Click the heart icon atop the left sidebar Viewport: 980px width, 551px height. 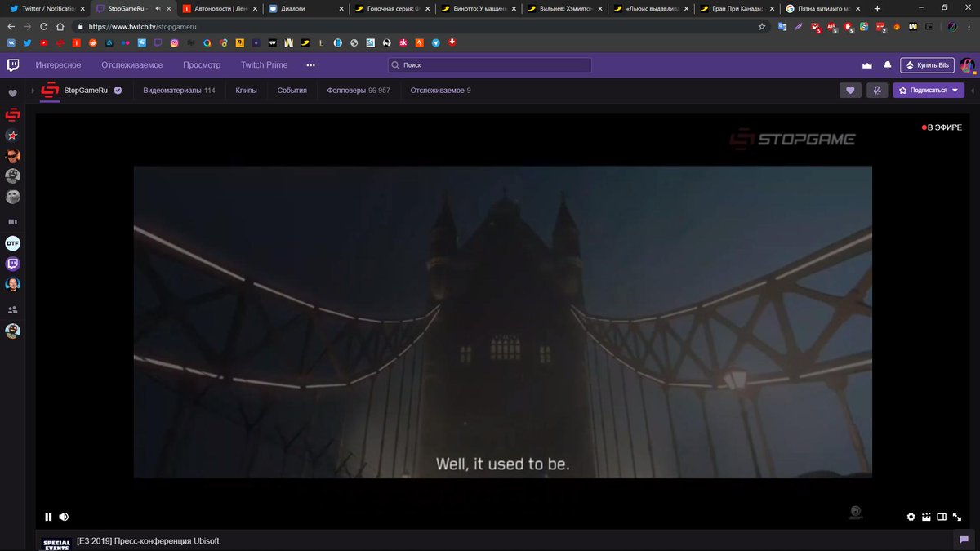coord(12,94)
